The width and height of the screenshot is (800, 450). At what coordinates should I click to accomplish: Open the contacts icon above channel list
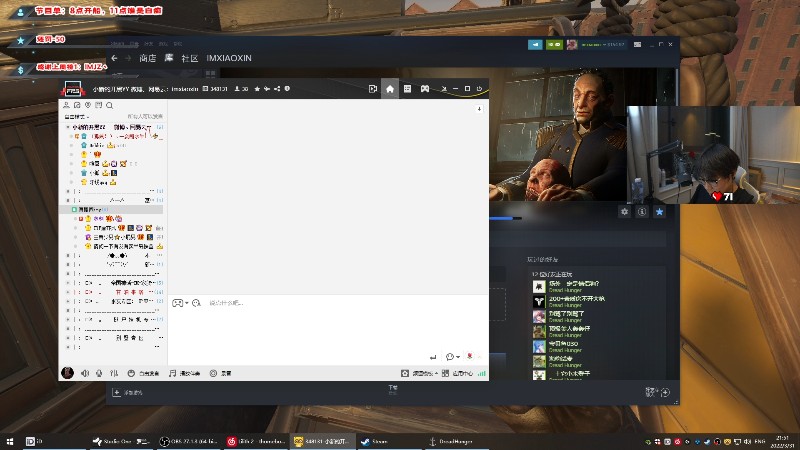tap(66, 105)
